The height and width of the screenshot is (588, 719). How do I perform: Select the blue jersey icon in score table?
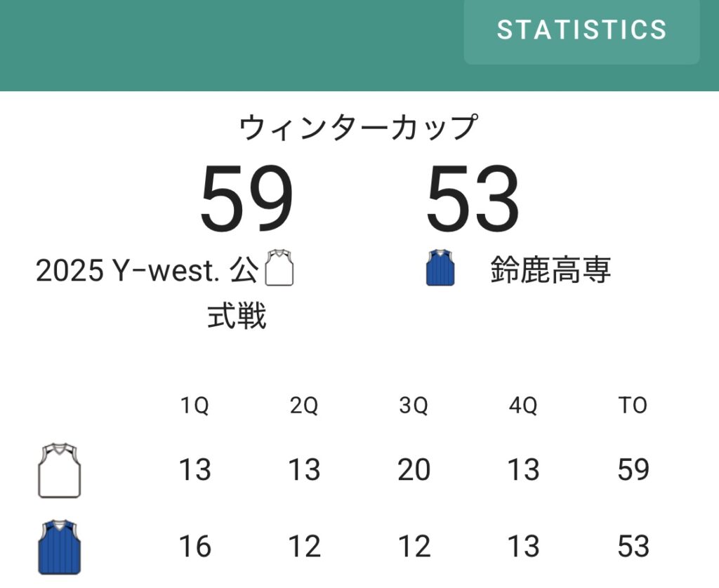[x=59, y=546]
